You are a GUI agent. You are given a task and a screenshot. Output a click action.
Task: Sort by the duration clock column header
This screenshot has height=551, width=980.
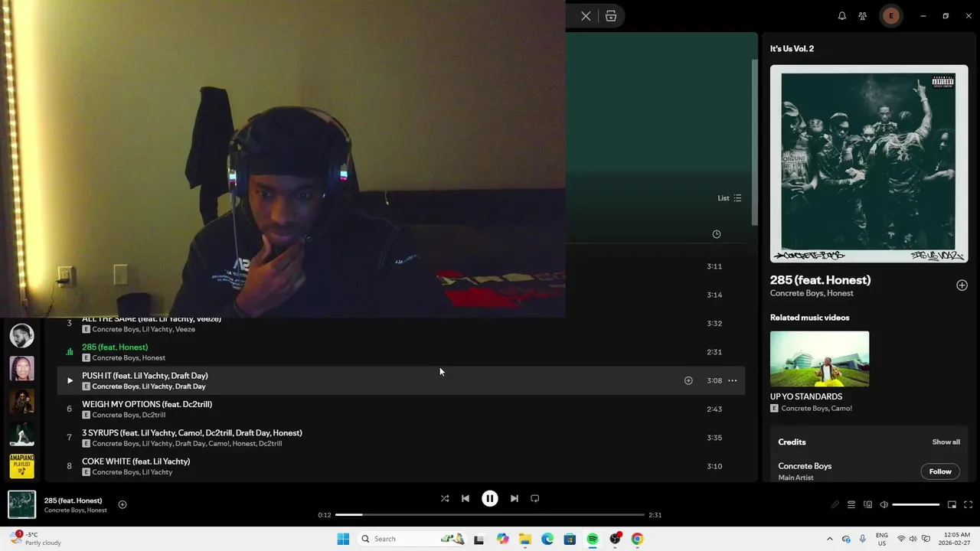coord(717,234)
